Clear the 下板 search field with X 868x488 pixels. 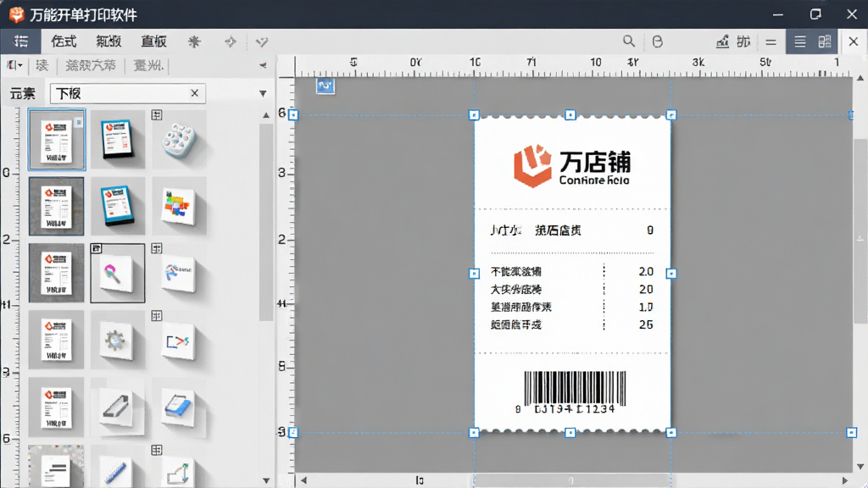(x=194, y=93)
